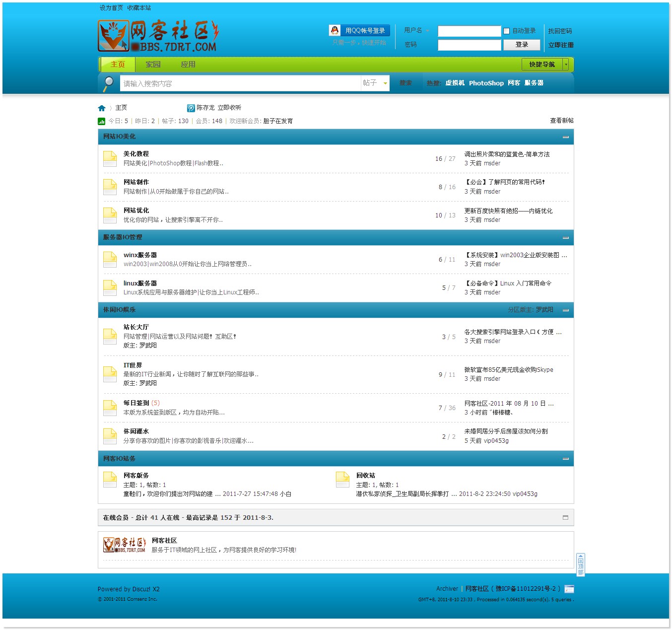The width and height of the screenshot is (672, 630).
Task: Click the hot search term 服务器
Action: (534, 83)
